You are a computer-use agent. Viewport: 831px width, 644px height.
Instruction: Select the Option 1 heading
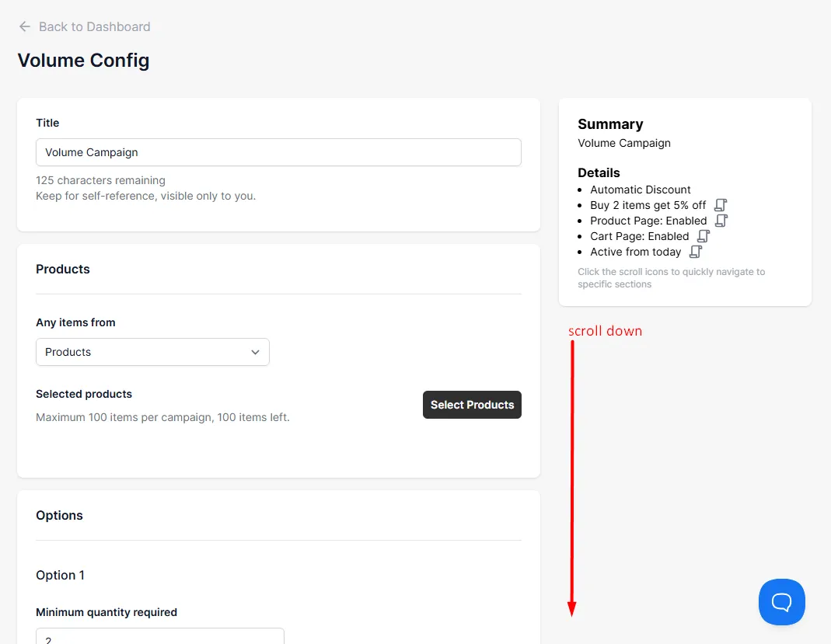click(x=60, y=575)
